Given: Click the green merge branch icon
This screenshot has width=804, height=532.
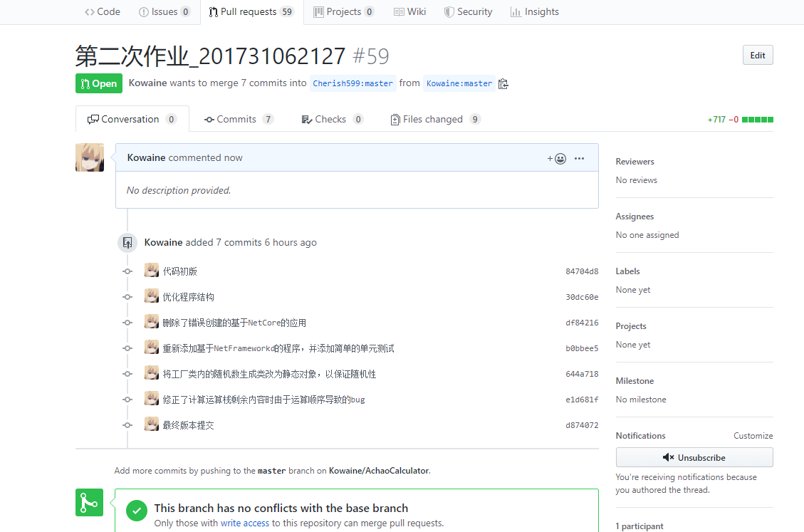Looking at the screenshot, I should 89,503.
